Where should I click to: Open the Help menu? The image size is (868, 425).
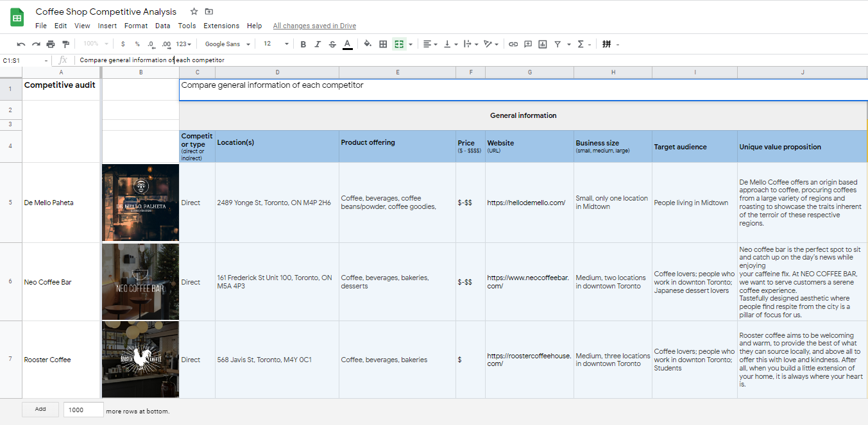coord(254,26)
